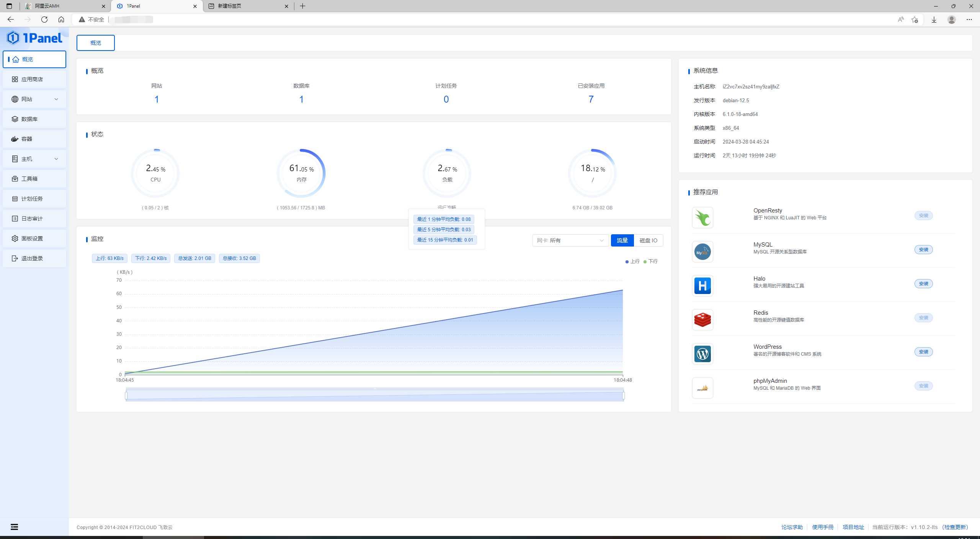Open the 网卡 所有 dropdown
Image resolution: width=980 pixels, height=539 pixels.
[570, 240]
